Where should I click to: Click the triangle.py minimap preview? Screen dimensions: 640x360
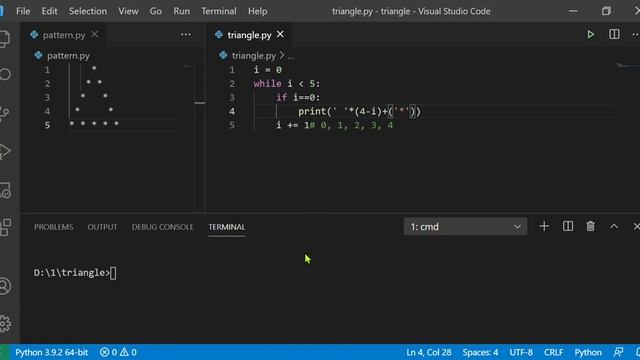(x=628, y=65)
